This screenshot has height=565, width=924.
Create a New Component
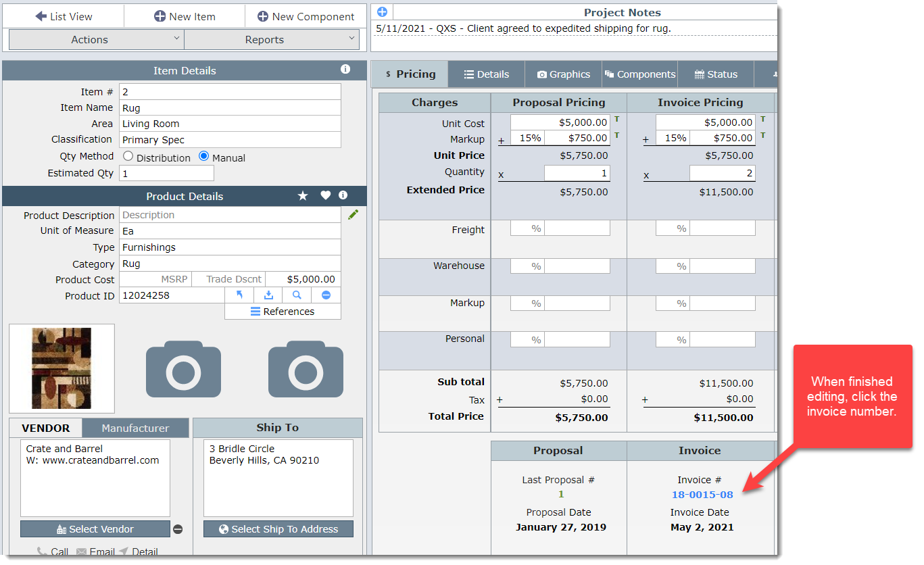click(306, 16)
